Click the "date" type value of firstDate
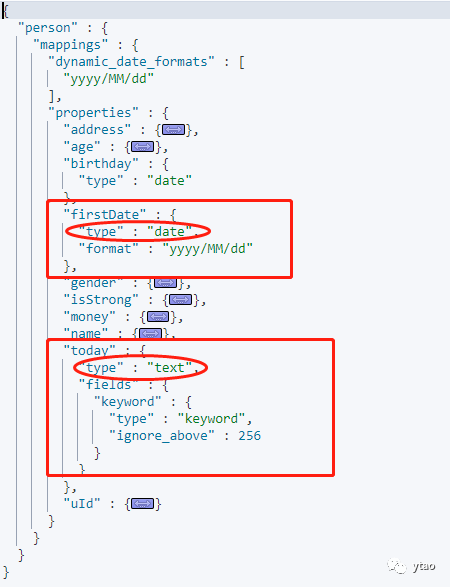The height and width of the screenshot is (587, 450). [x=169, y=232]
